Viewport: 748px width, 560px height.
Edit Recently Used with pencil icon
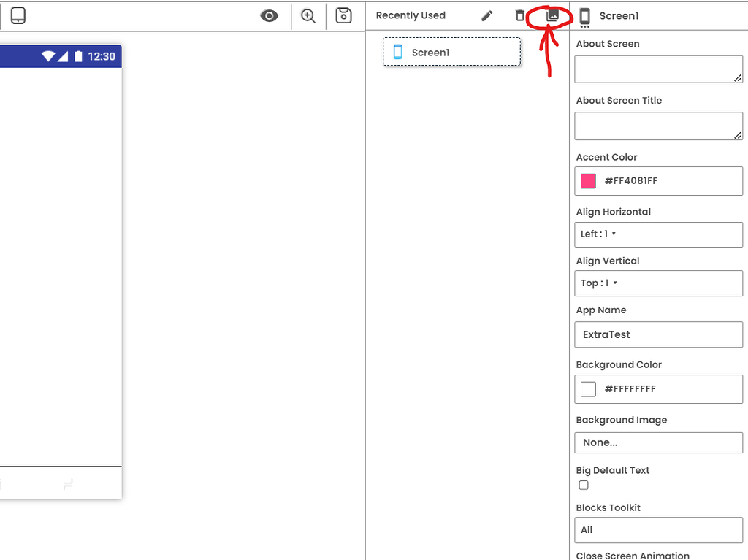[487, 15]
